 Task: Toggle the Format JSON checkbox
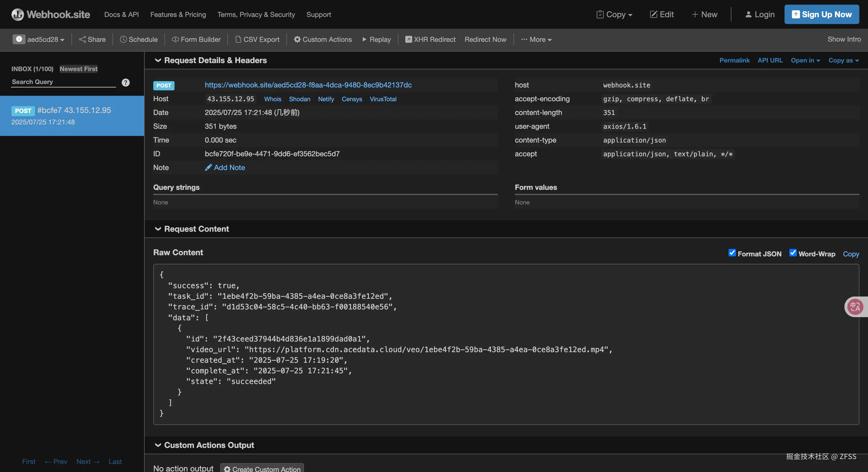[732, 253]
